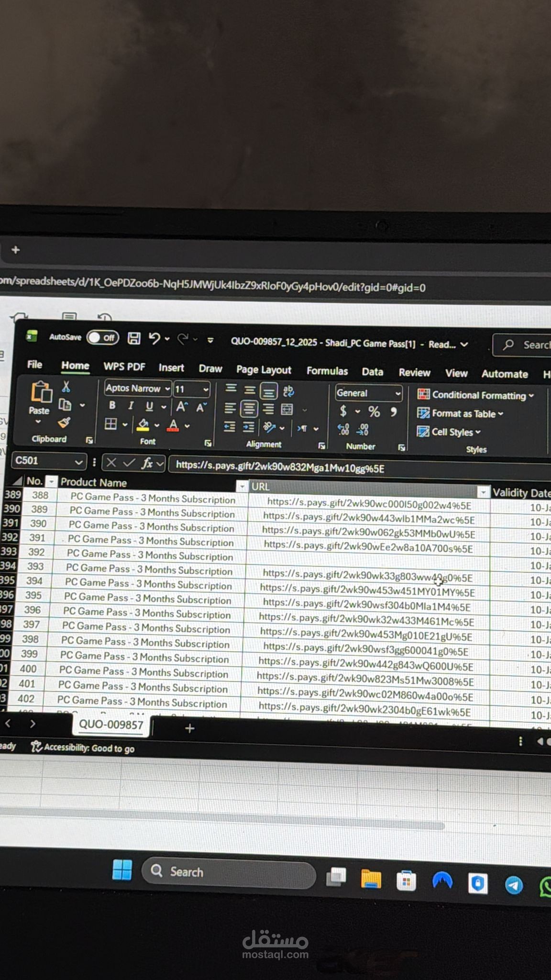
Task: Click the Align Right icon
Action: coord(268,409)
